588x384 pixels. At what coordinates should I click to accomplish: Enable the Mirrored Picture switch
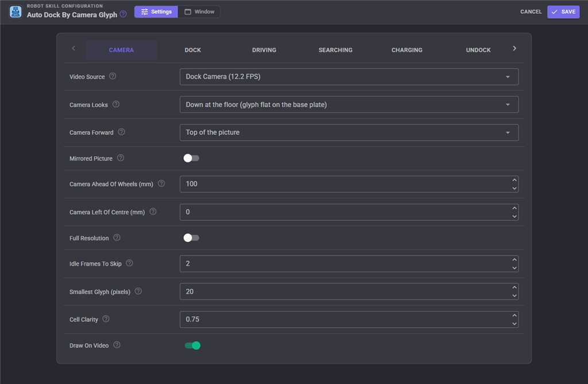pos(191,158)
